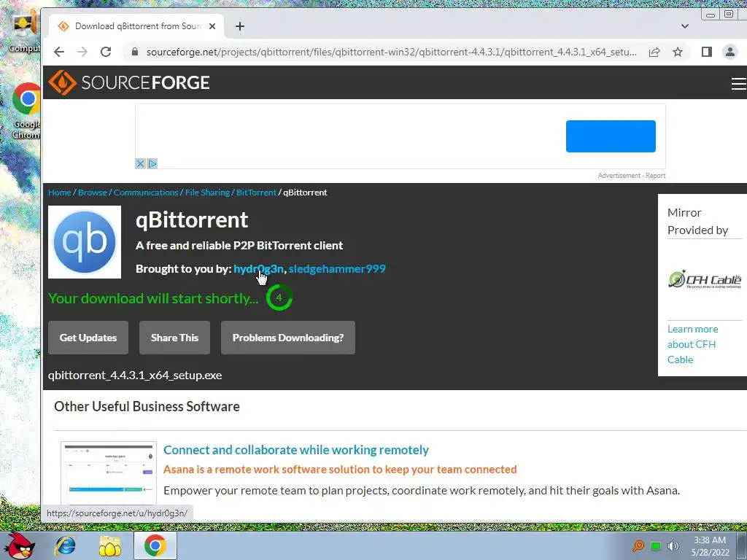Open hydr0g3n user profile link
The height and width of the screenshot is (560, 747).
point(258,268)
